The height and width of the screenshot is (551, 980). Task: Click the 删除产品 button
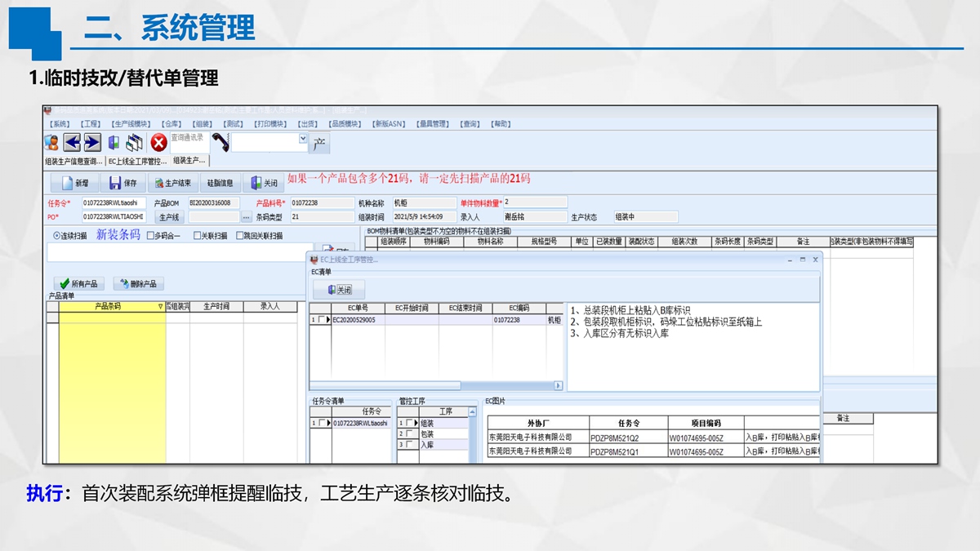pyautogui.click(x=138, y=284)
